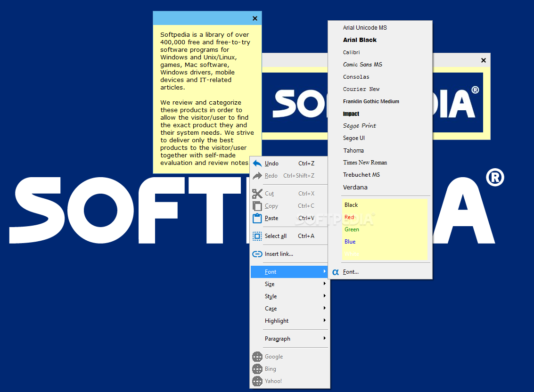This screenshot has height=392, width=534.
Task: Select Arial Unicode MS font
Action: tap(380, 28)
